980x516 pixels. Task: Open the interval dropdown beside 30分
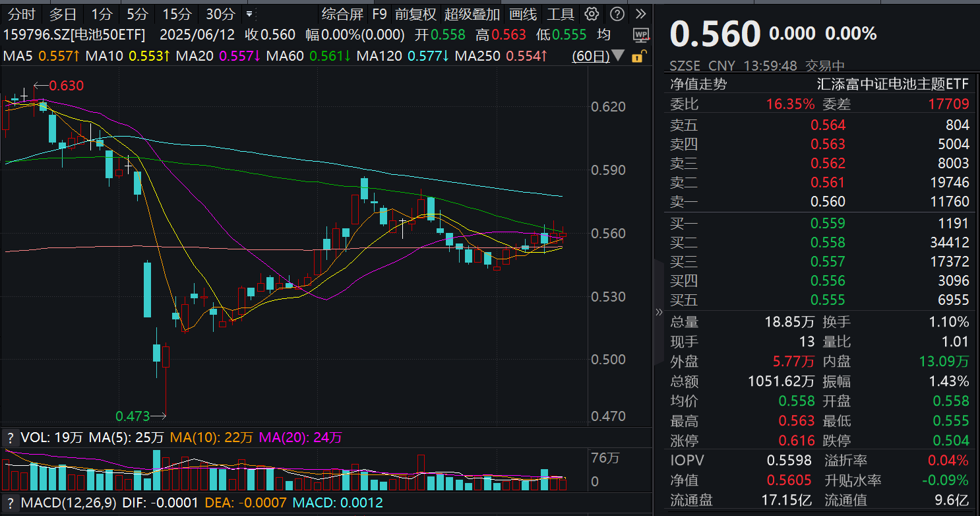[x=250, y=14]
